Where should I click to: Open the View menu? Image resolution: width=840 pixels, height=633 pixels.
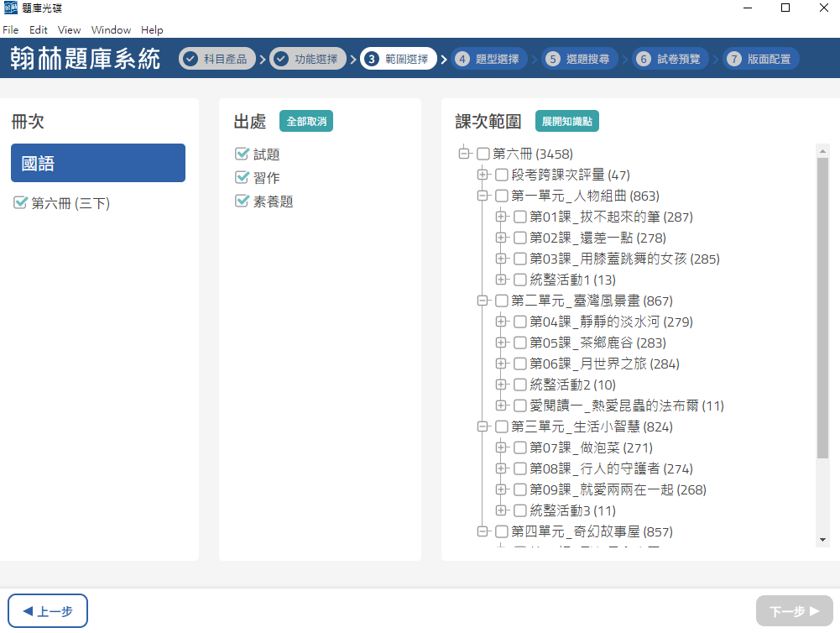click(x=69, y=30)
